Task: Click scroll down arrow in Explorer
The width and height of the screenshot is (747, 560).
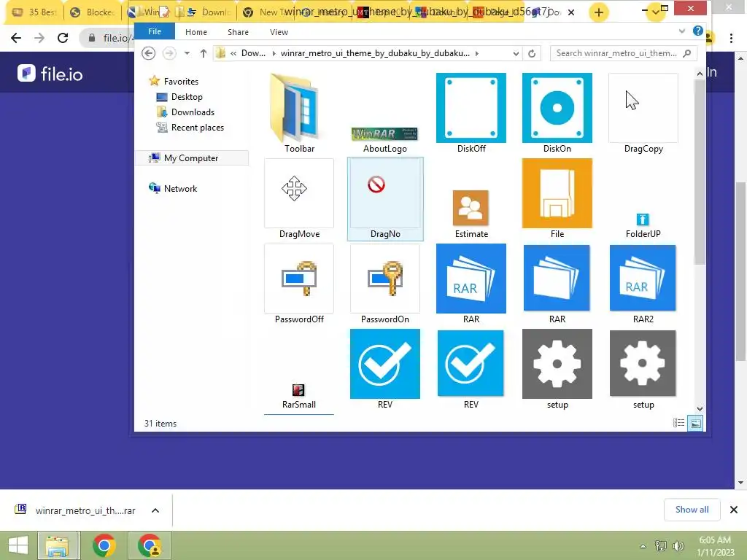Action: tap(700, 408)
